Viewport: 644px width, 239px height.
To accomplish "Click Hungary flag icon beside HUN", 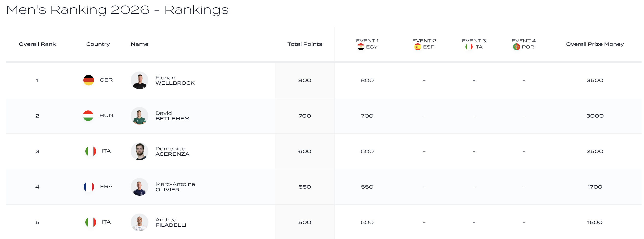I will [x=88, y=116].
